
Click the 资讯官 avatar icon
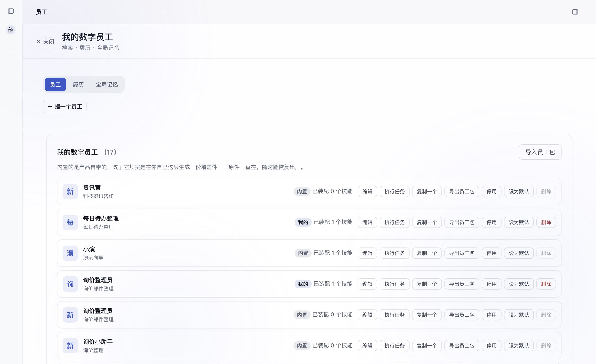point(70,192)
